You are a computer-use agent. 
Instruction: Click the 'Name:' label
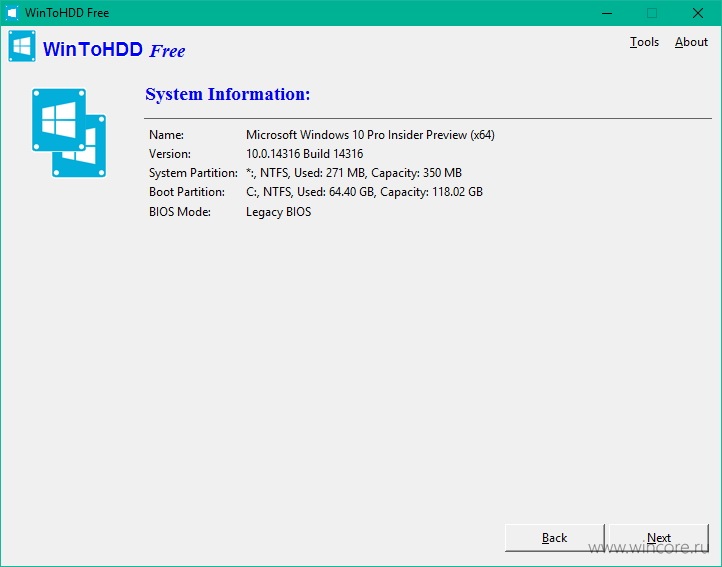[x=166, y=135]
